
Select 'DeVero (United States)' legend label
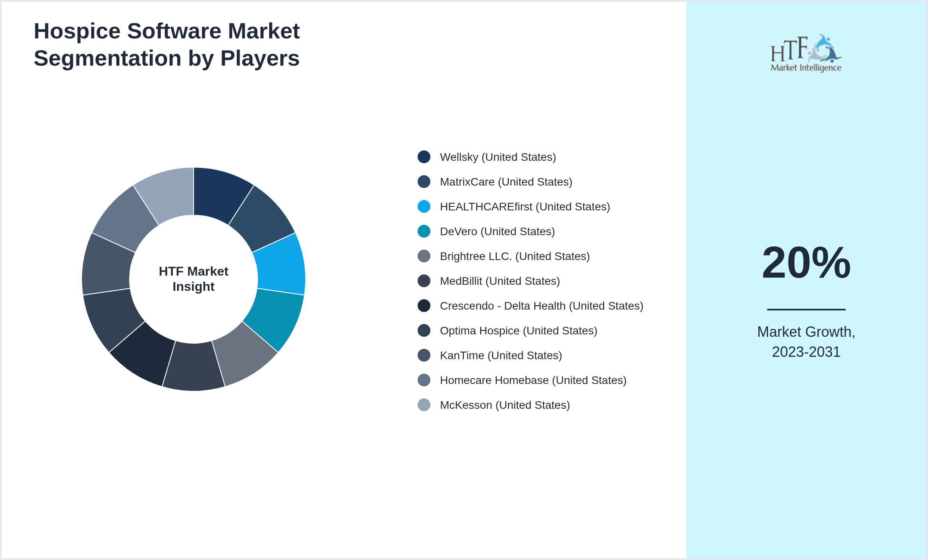pos(498,232)
